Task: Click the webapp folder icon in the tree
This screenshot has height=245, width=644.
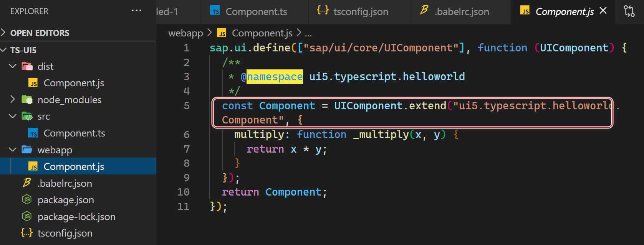Action: tap(27, 150)
